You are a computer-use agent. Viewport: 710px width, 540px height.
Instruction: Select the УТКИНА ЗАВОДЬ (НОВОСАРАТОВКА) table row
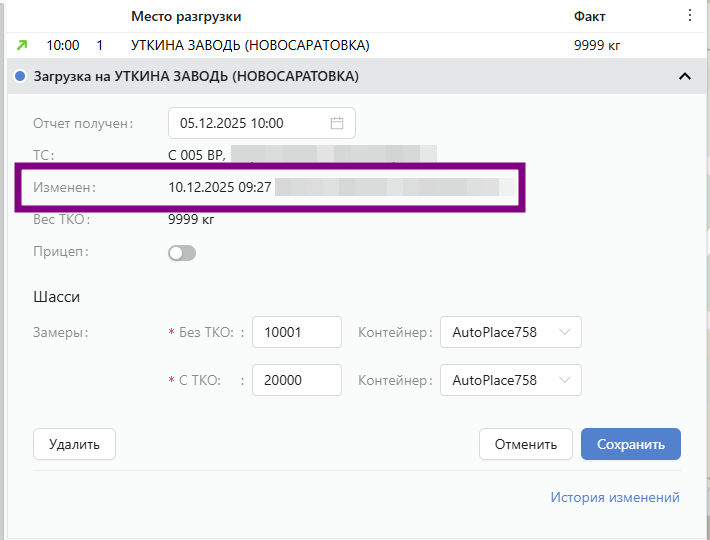click(x=250, y=45)
